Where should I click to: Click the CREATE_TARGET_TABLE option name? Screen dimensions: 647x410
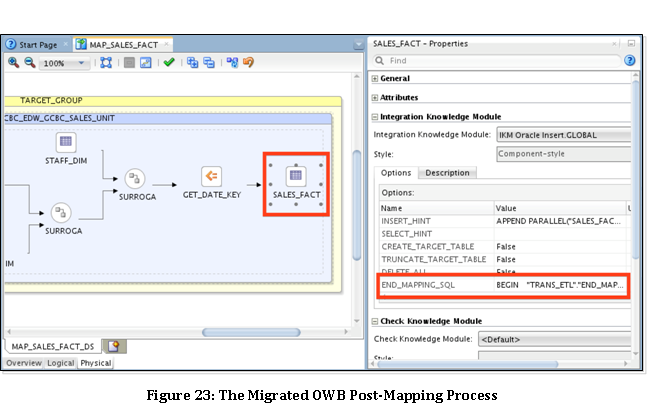[427, 247]
